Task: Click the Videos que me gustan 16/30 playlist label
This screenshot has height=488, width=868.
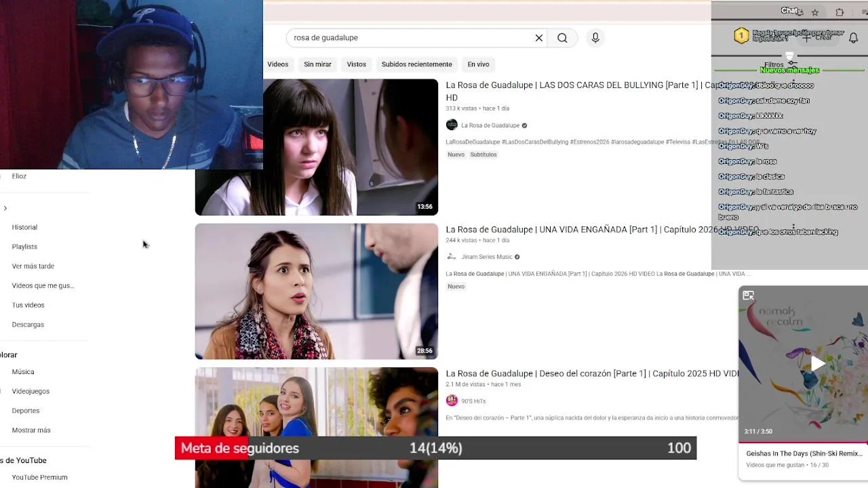Action: (x=787, y=466)
